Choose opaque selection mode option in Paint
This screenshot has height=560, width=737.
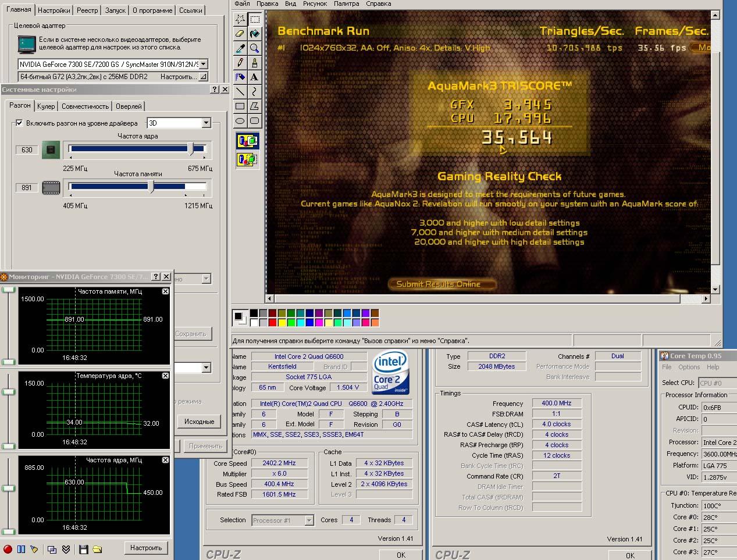pos(247,141)
